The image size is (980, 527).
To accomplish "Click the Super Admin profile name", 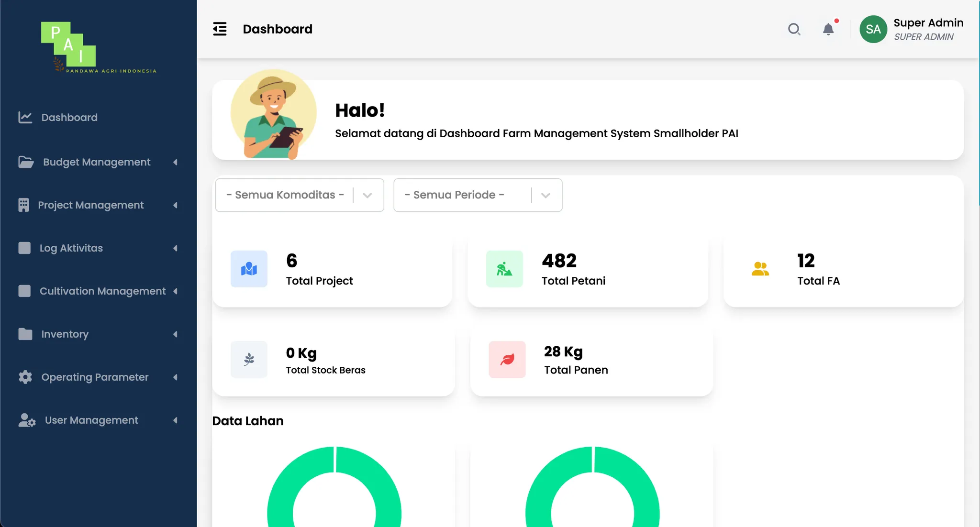I will (928, 23).
